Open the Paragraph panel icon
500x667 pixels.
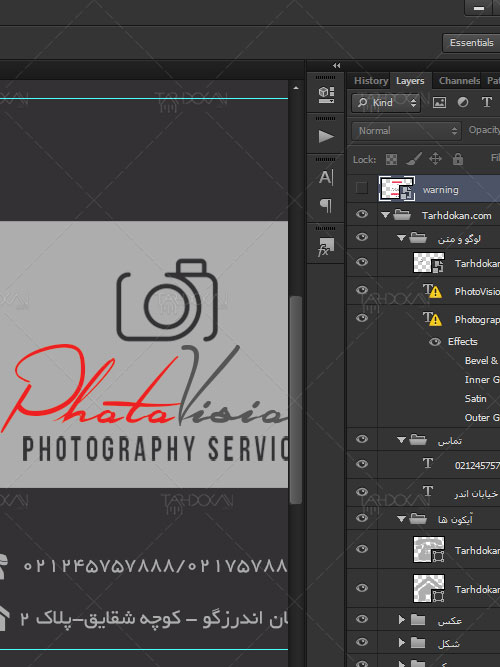pos(326,205)
